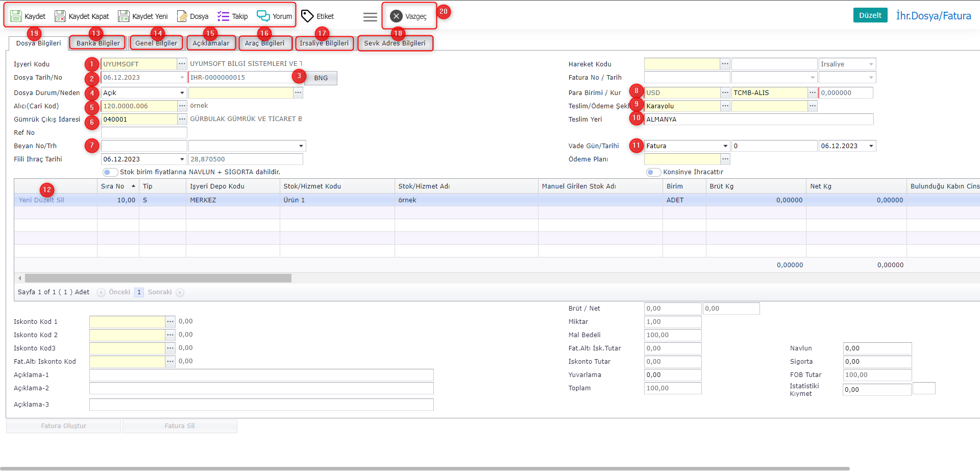Open Karayolu teslim şekli lookup ellipsis
980x471 pixels.
coord(725,106)
